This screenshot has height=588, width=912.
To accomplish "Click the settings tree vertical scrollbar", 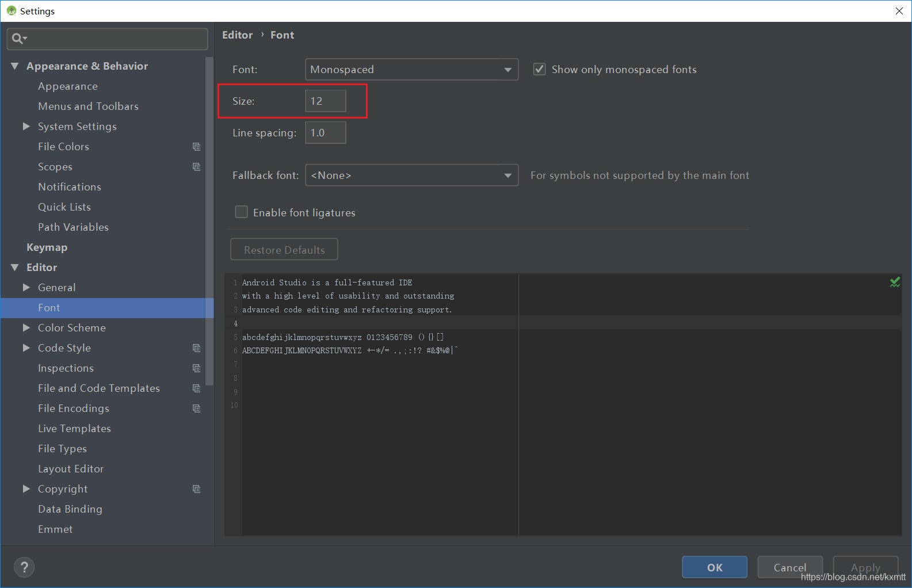I will tap(209, 222).
